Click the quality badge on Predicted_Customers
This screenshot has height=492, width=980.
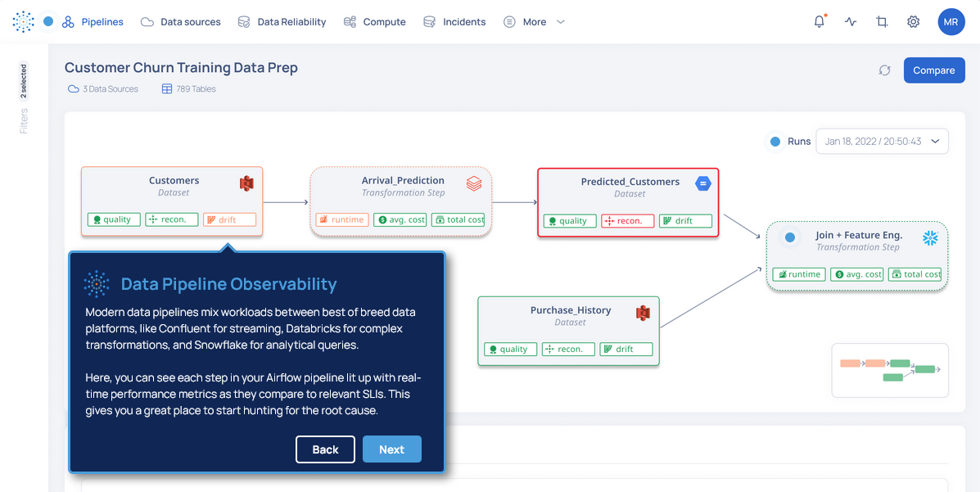point(570,221)
